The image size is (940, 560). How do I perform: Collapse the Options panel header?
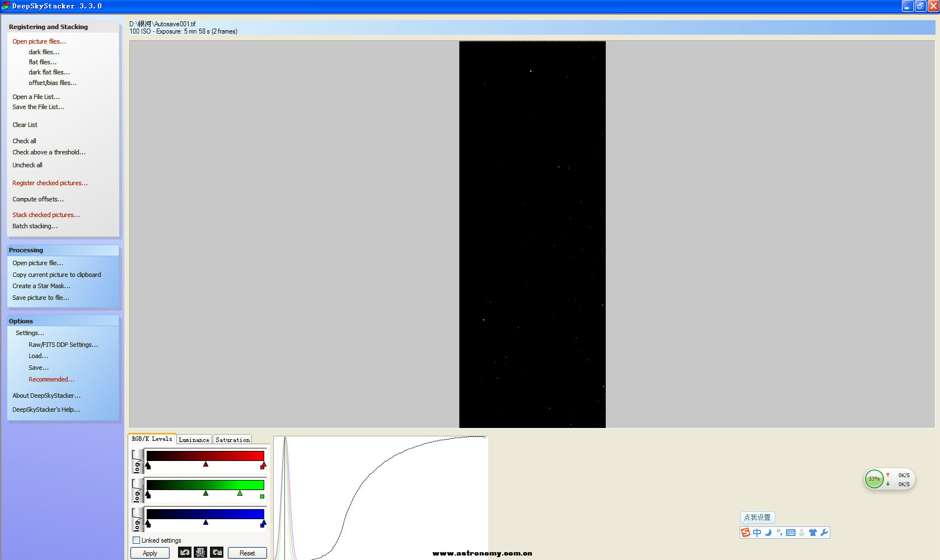[x=63, y=321]
